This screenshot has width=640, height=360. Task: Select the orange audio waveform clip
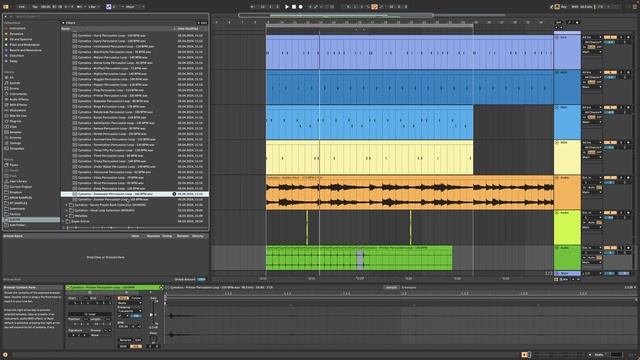[409, 193]
